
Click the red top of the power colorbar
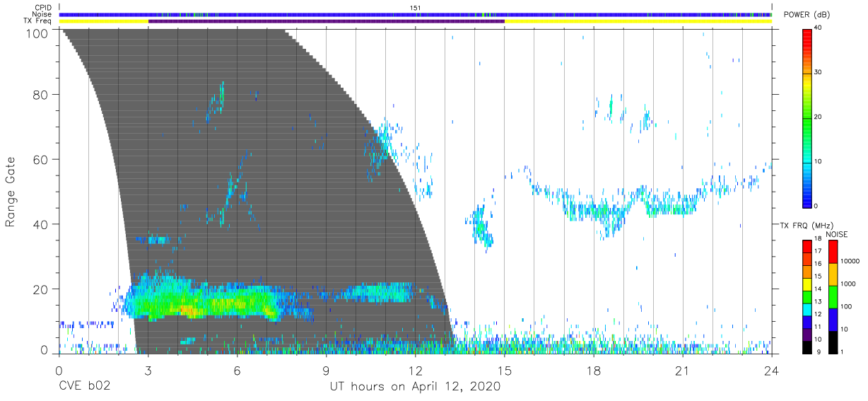click(x=807, y=34)
